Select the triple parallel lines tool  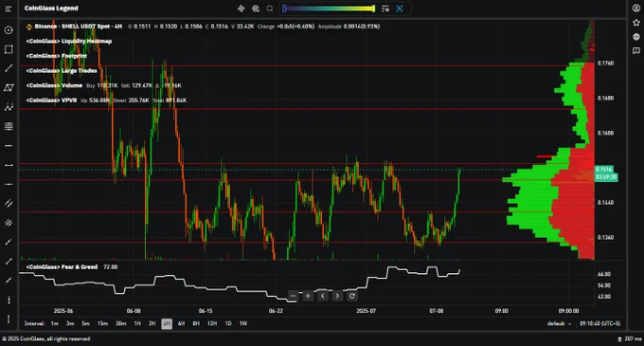(9, 223)
